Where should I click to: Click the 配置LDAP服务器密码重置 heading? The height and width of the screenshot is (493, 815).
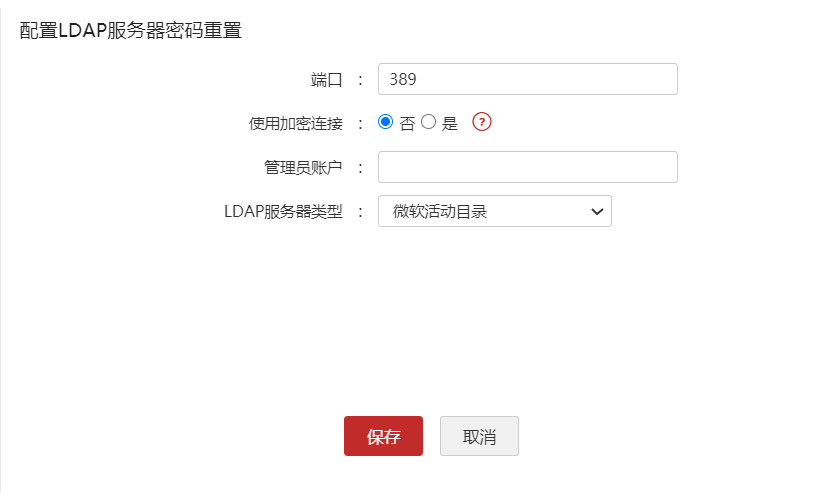coord(131,30)
